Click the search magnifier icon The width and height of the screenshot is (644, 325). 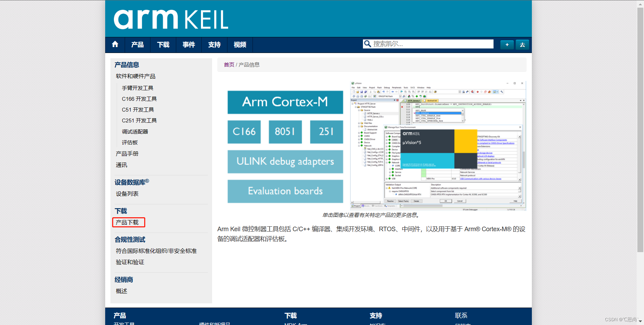coord(367,44)
